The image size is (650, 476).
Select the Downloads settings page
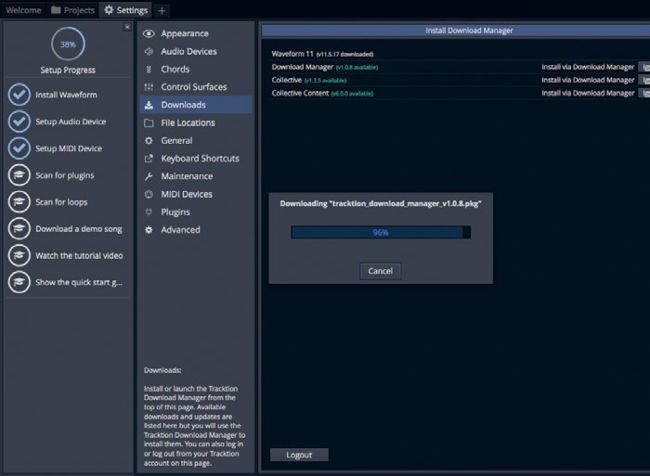coord(196,105)
